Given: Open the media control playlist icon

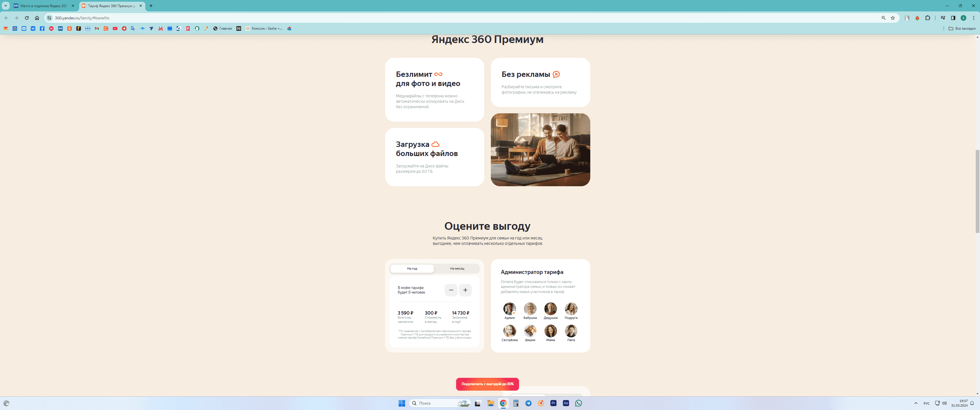Looking at the screenshot, I should tap(943, 18).
